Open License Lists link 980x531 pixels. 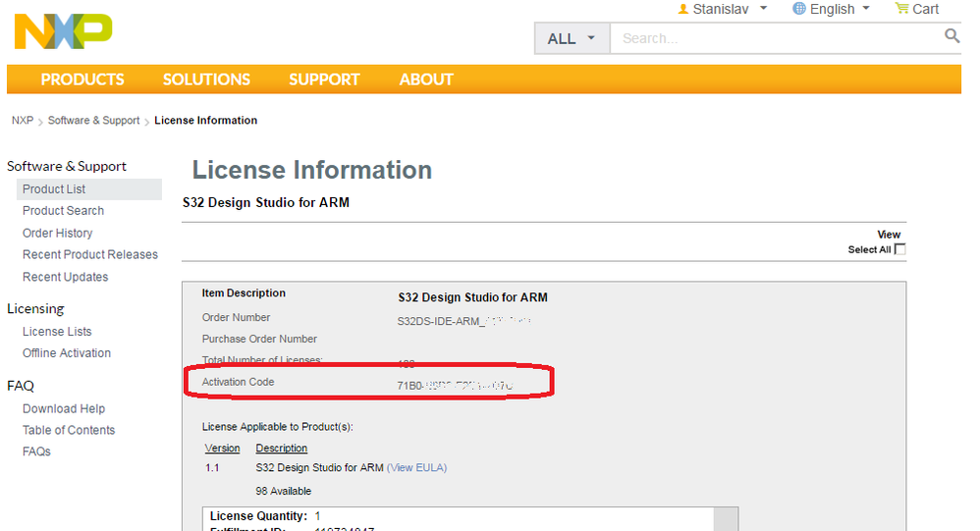(57, 331)
